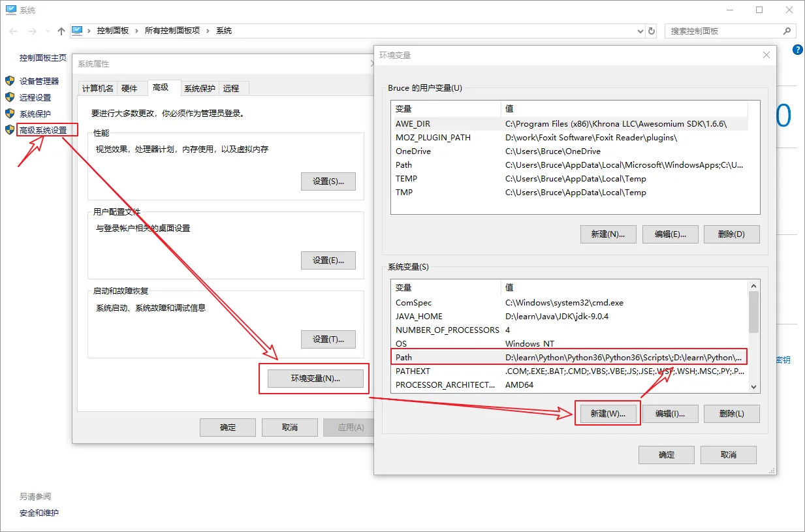Image resolution: width=805 pixels, height=532 pixels.
Task: Select PATHEXT system variable row
Action: click(x=569, y=371)
